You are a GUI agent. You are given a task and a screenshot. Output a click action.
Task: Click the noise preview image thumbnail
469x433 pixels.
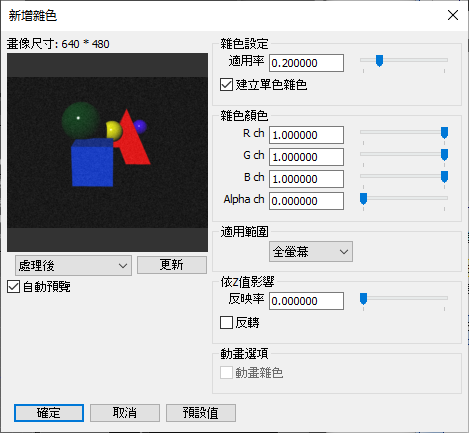[x=107, y=152]
